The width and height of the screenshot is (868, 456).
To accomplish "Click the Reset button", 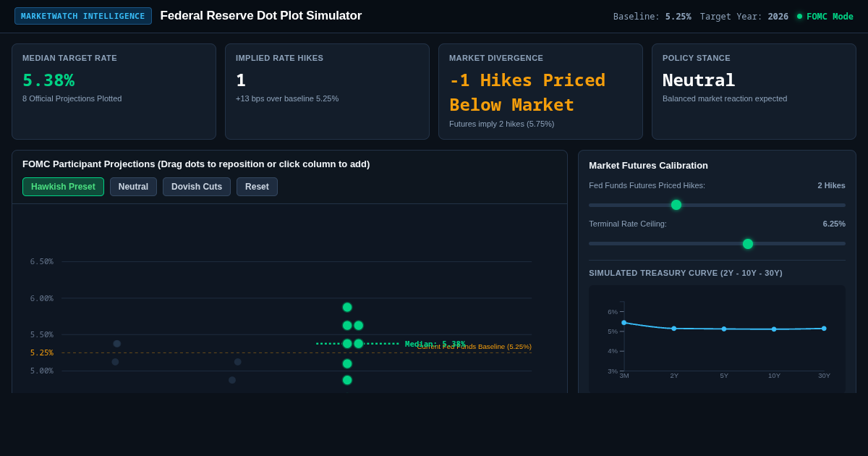I will [257, 187].
